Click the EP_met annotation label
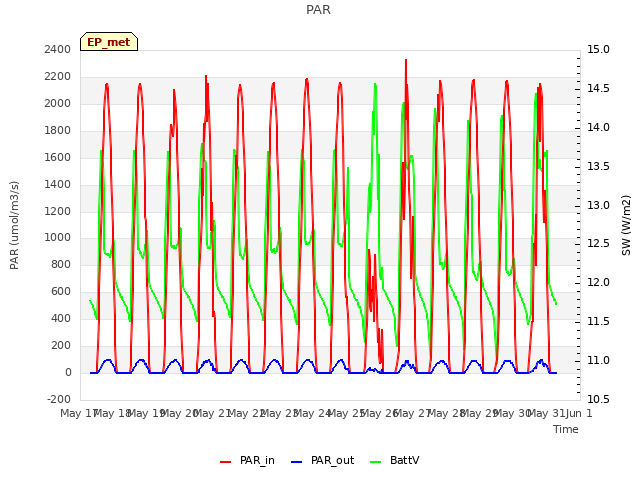640x480 pixels. (x=109, y=42)
